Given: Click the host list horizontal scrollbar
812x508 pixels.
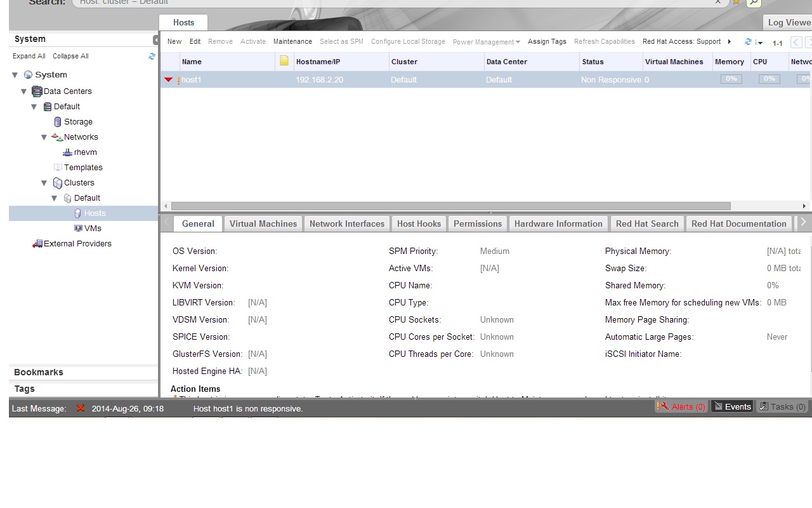Looking at the screenshot, I should click(450, 206).
